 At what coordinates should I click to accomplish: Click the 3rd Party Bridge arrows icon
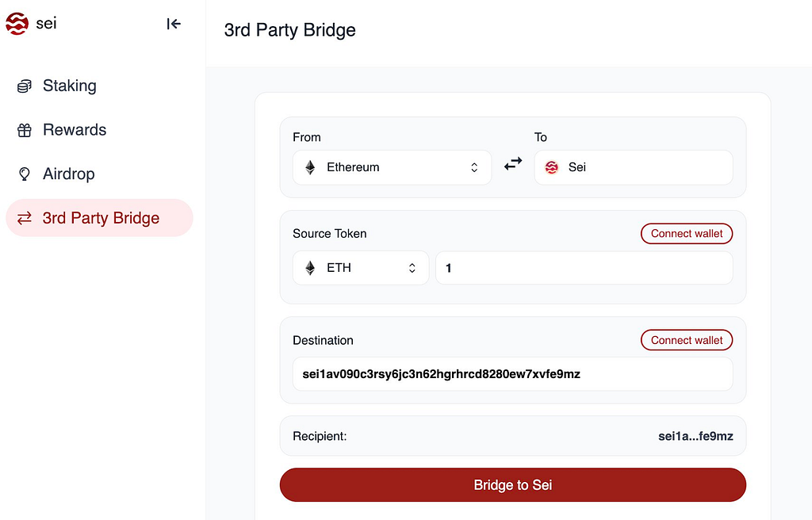coord(25,218)
